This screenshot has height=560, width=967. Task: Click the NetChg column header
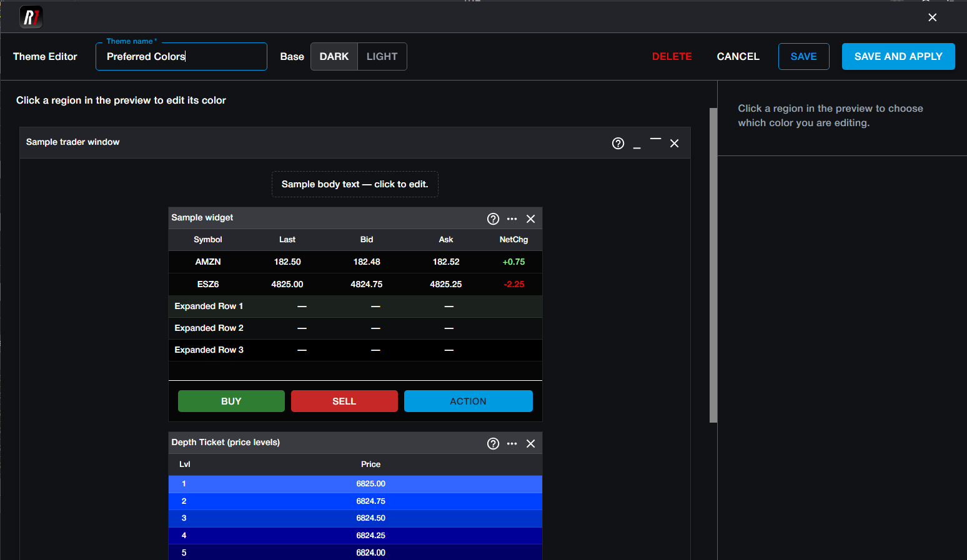click(514, 240)
